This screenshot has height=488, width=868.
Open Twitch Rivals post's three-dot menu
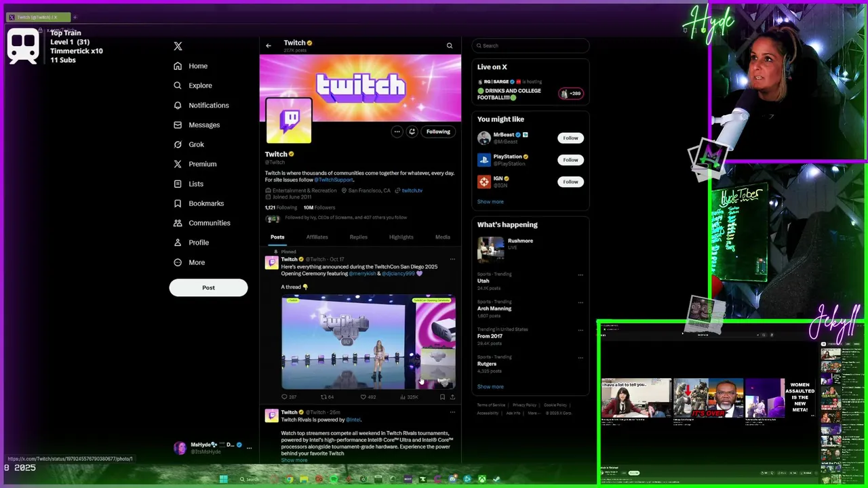pos(452,412)
